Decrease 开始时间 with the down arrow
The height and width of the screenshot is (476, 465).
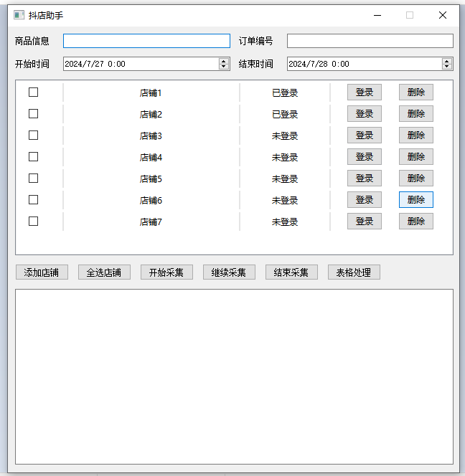click(x=224, y=67)
